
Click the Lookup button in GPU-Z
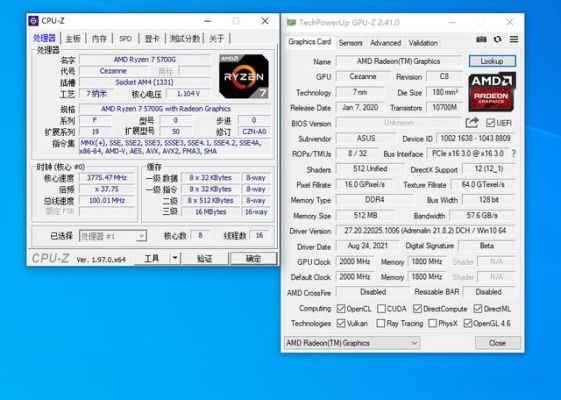[x=492, y=61]
